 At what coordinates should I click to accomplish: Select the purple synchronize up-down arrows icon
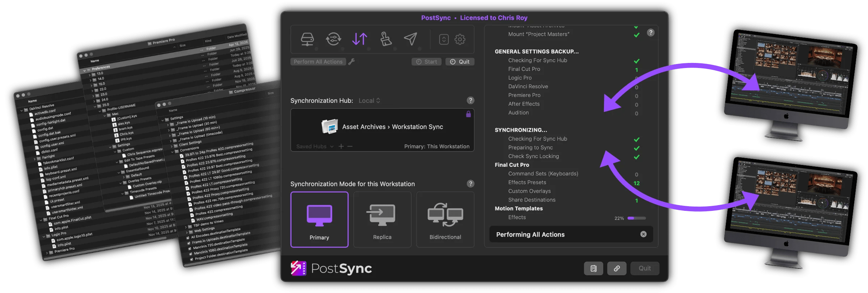(x=360, y=39)
